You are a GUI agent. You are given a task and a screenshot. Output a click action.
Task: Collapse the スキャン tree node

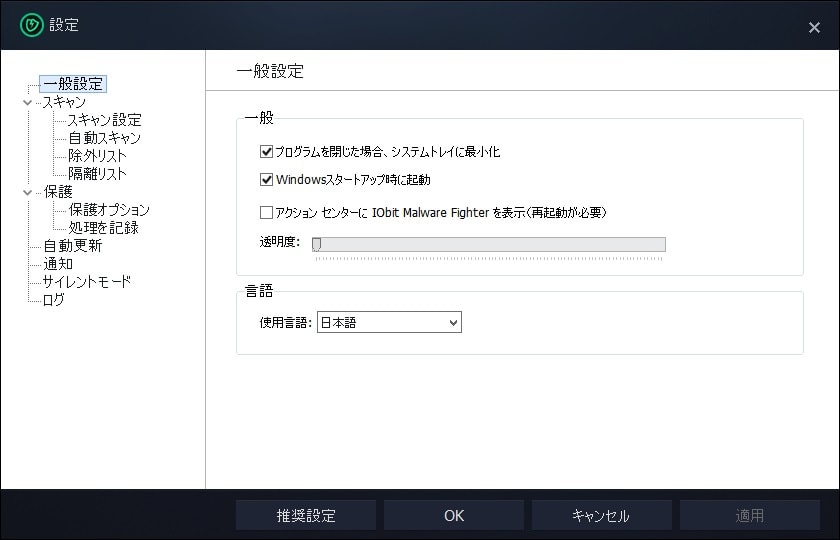pyautogui.click(x=27, y=102)
